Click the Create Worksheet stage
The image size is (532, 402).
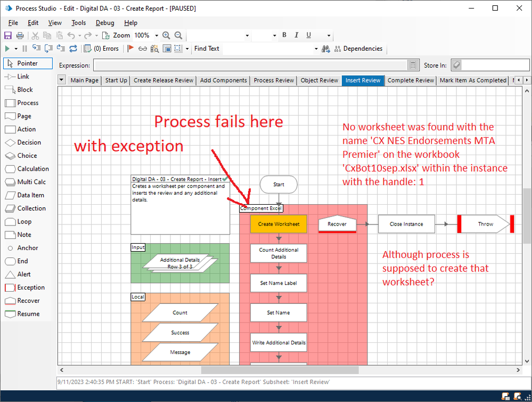click(279, 224)
